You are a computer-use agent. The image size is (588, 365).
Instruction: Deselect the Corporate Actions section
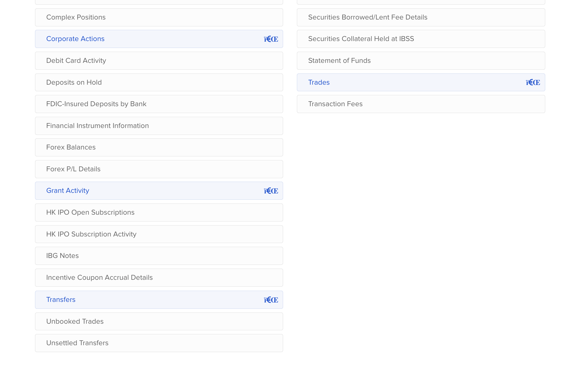tap(75, 39)
